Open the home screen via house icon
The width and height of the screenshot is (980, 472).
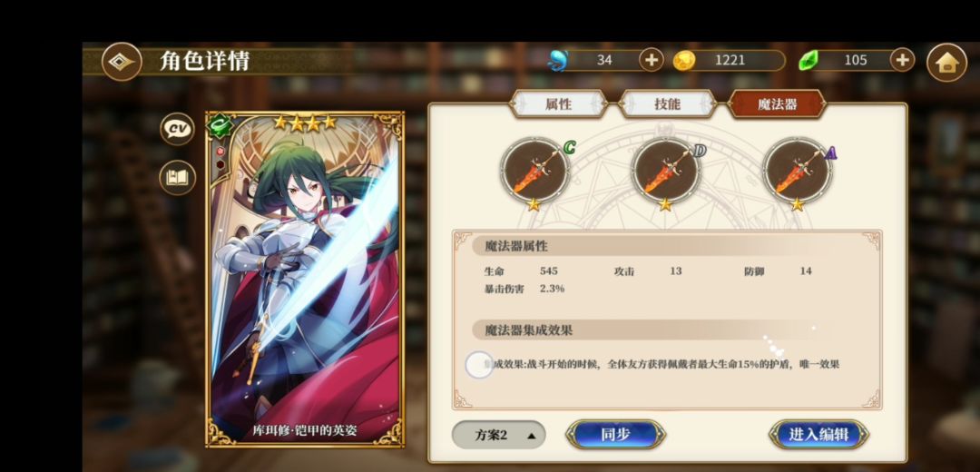(x=946, y=62)
